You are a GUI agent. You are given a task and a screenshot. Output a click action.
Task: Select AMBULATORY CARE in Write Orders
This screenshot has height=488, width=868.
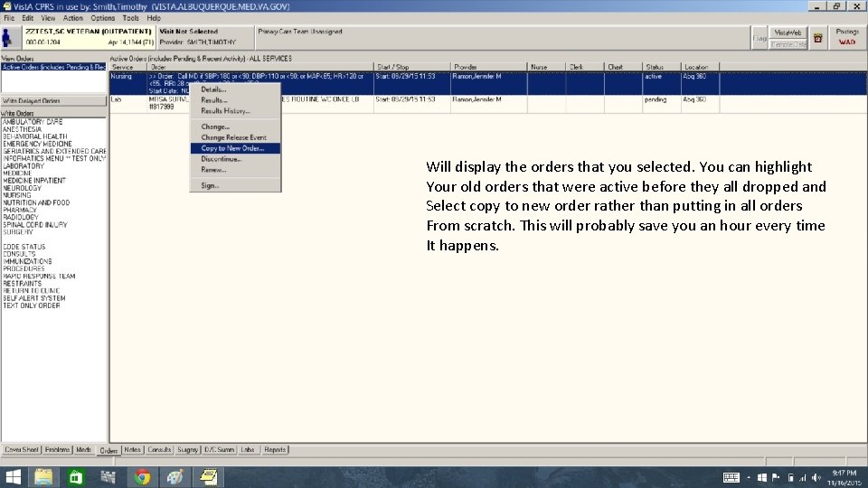(33, 122)
